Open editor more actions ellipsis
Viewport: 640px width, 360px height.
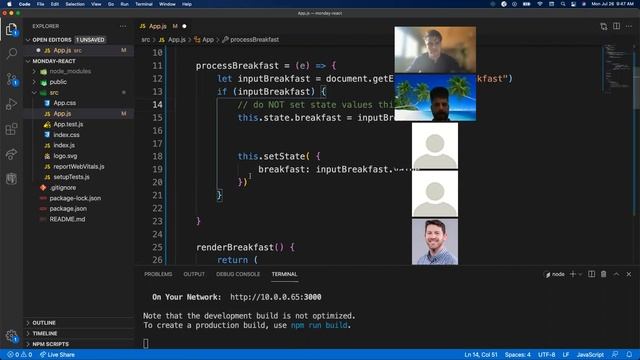pyautogui.click(x=629, y=27)
